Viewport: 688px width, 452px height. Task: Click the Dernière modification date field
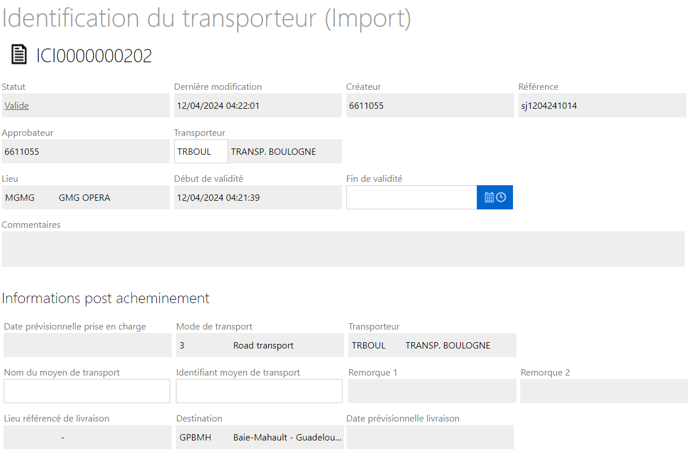coord(258,105)
